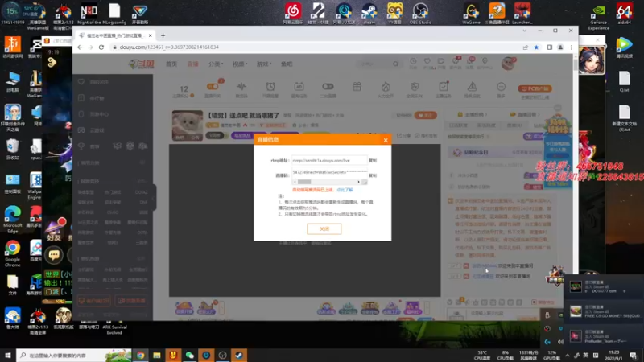Click the taskbar search box
Viewport: 644px width, 362px height.
point(74,355)
